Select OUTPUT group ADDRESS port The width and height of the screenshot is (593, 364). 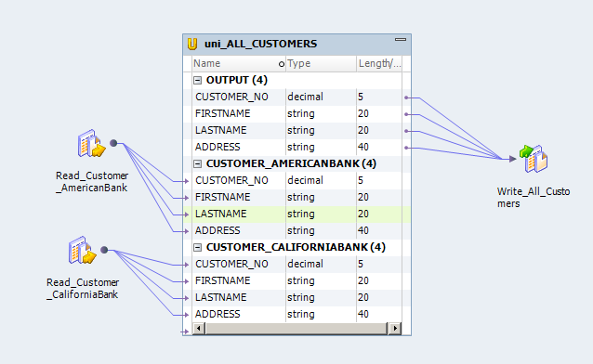coord(296,147)
